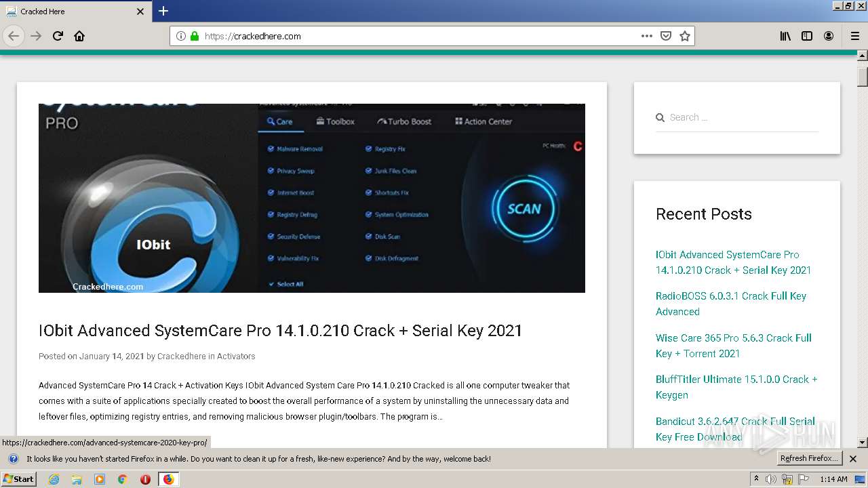Open recent post RadioBOSS 6.0.3.1 Crack

pyautogui.click(x=731, y=304)
